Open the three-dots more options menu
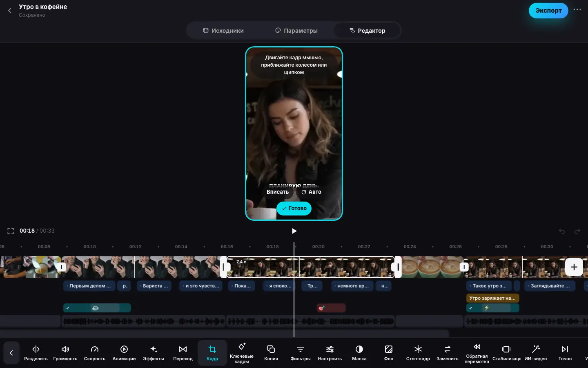588x368 pixels. click(x=577, y=10)
